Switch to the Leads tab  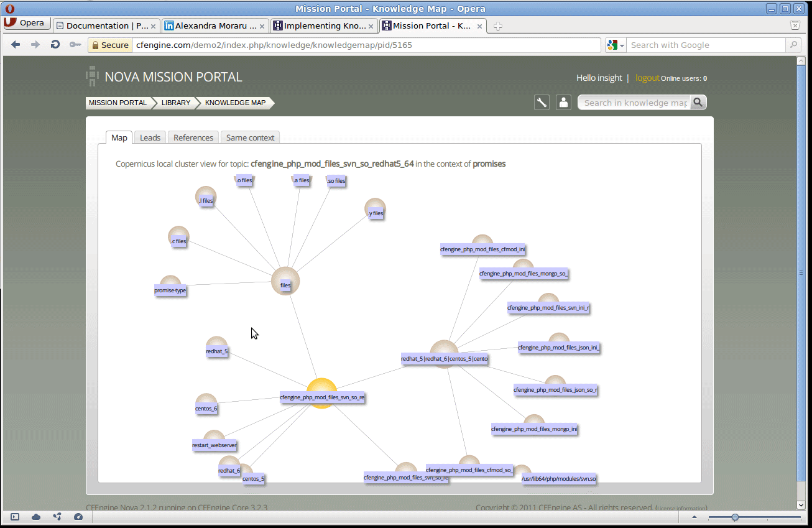coord(150,137)
